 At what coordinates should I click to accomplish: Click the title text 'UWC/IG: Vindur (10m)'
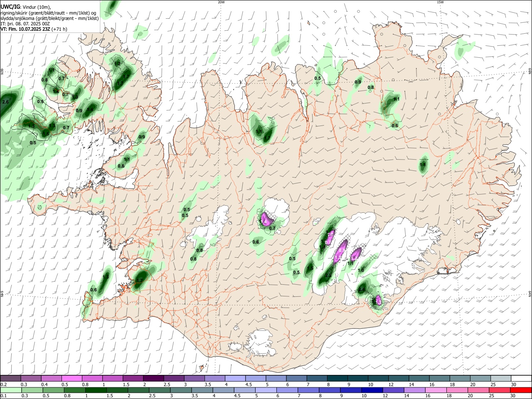click(25, 7)
